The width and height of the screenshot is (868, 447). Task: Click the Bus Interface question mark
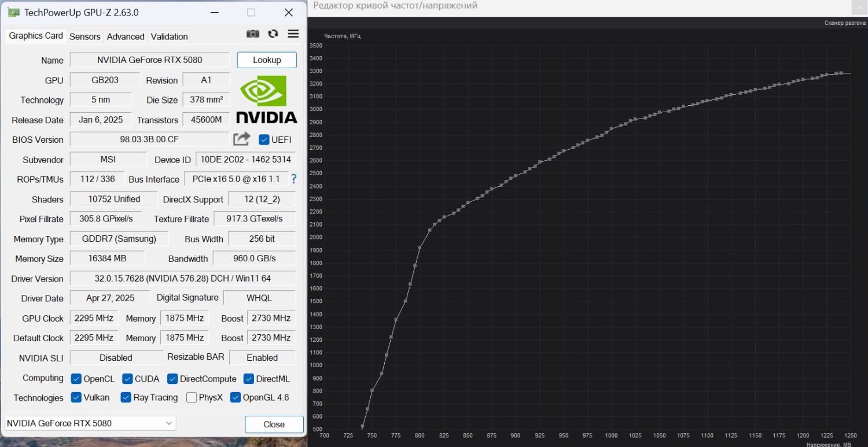pyautogui.click(x=294, y=179)
